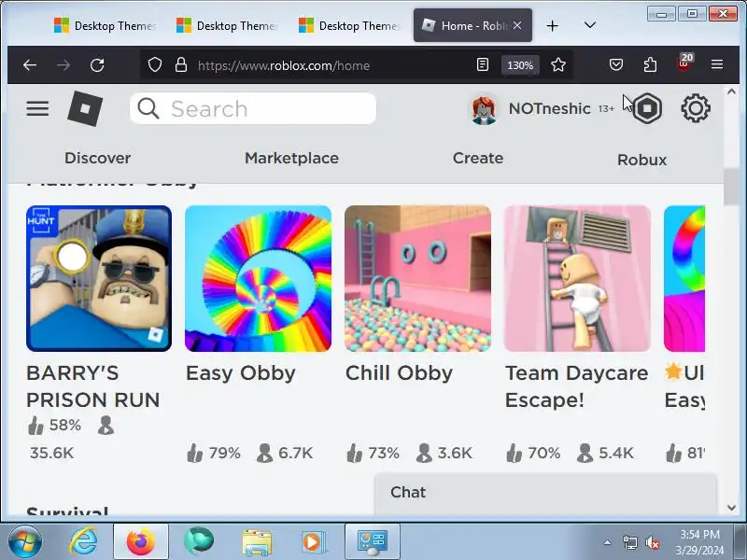
Task: Click Team Daycare Escape! title
Action: [576, 386]
